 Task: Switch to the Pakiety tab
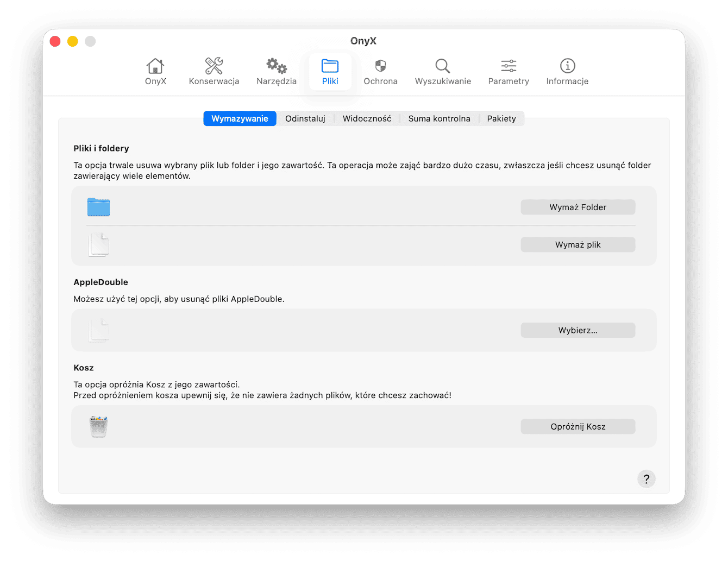click(x=501, y=118)
